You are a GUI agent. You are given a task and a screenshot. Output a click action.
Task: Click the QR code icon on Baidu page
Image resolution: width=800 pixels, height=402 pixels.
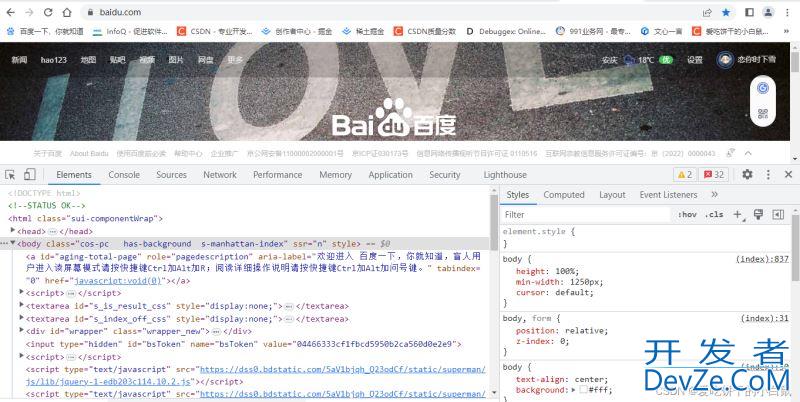(x=763, y=113)
